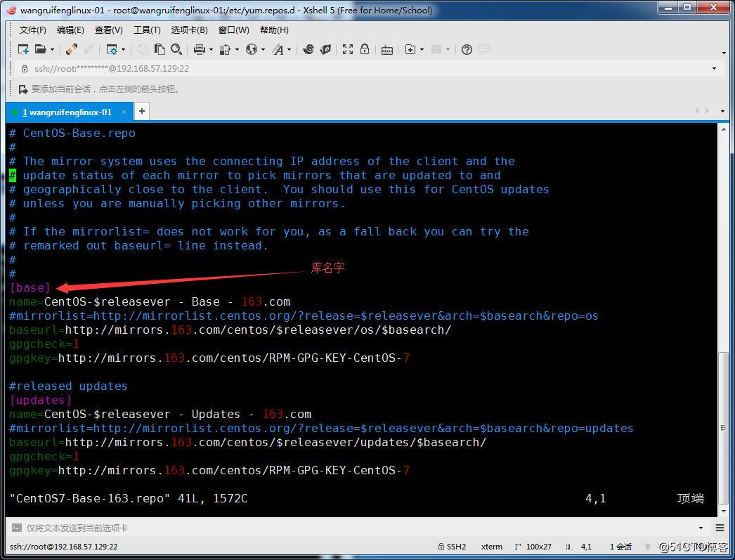Toggle full screen mode icon
This screenshot has width=735, height=560.
(x=348, y=49)
